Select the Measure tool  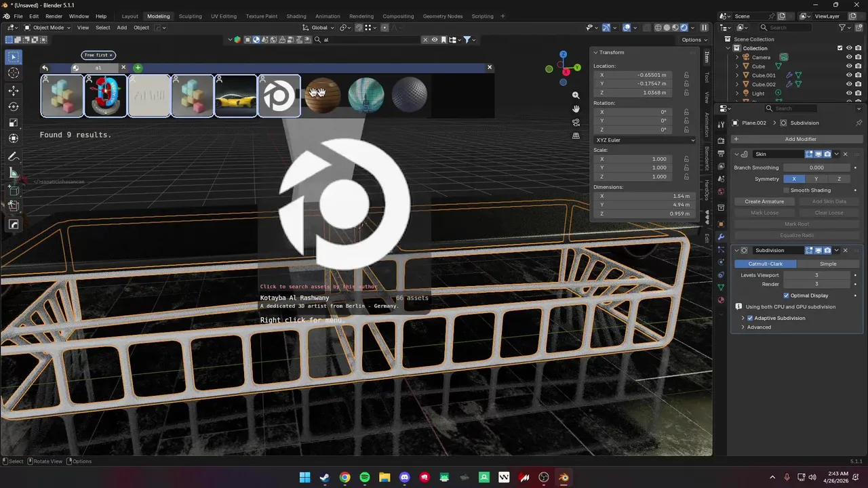(x=14, y=173)
